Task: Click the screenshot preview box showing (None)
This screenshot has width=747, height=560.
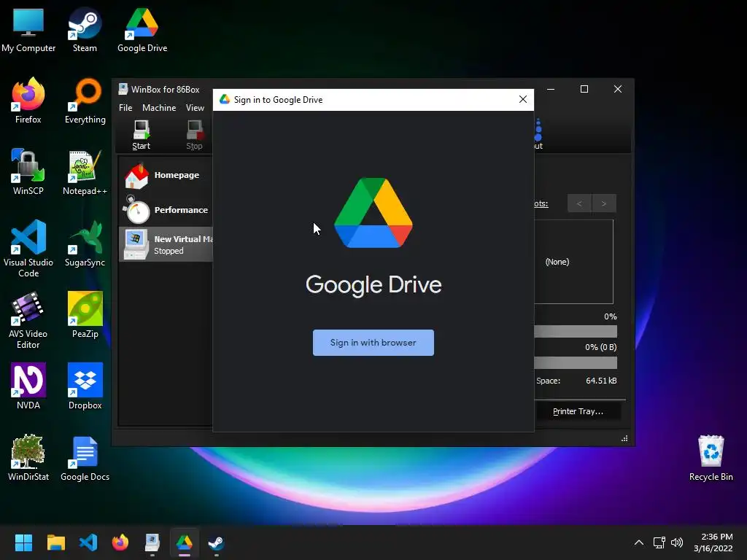Action: point(573,262)
